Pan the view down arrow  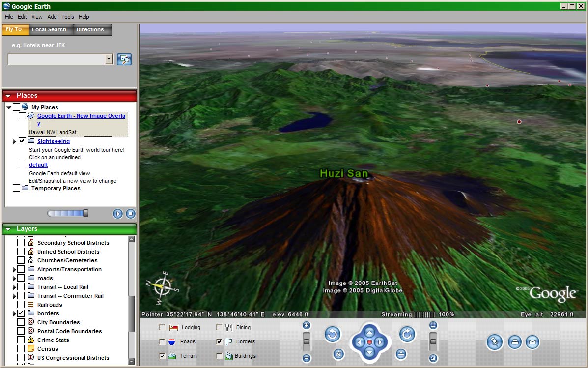point(369,352)
